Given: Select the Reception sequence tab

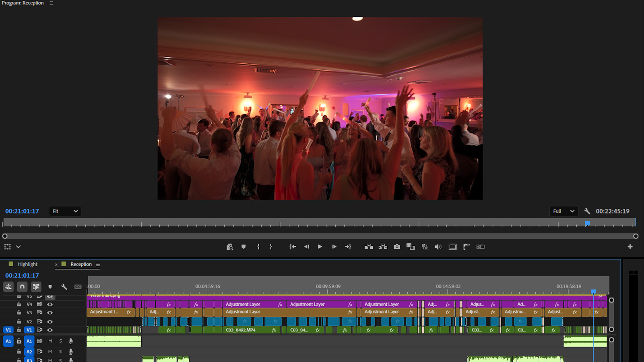Looking at the screenshot, I should click(x=81, y=264).
